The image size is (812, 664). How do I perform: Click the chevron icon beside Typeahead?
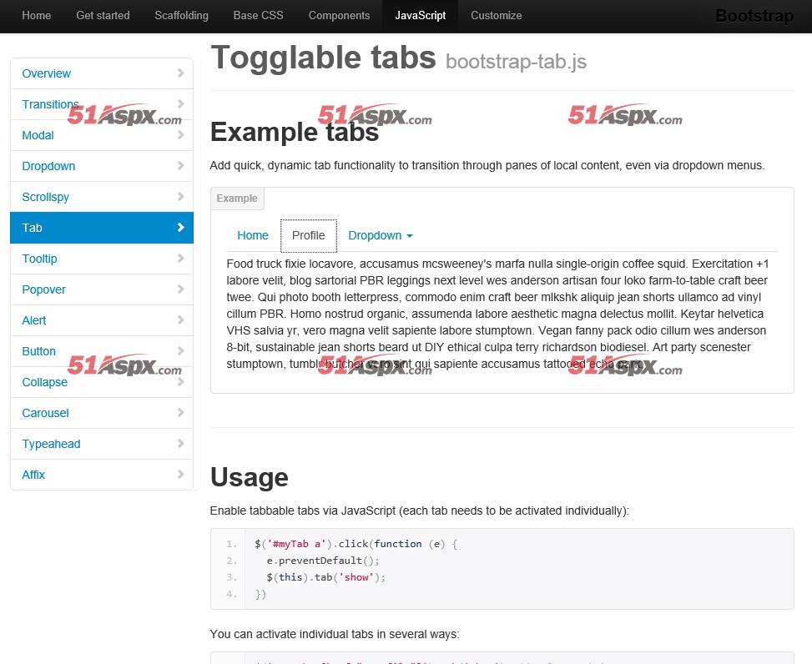pyautogui.click(x=180, y=444)
